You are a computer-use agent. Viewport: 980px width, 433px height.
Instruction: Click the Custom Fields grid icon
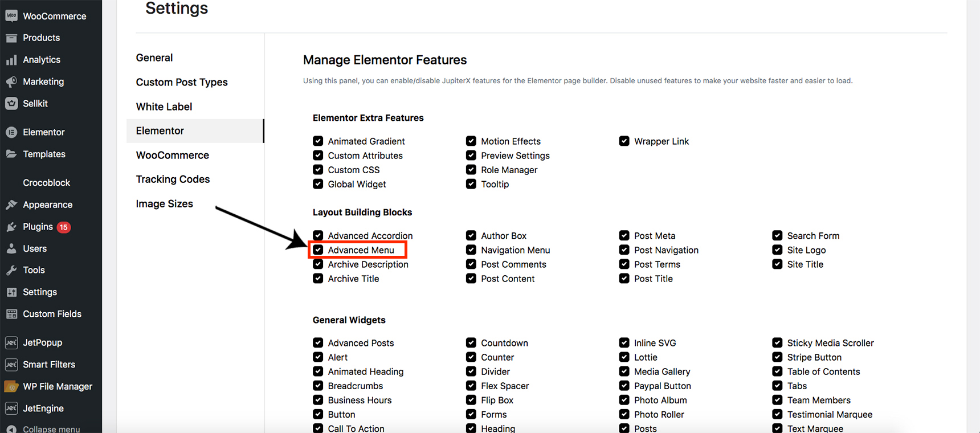[11, 314]
